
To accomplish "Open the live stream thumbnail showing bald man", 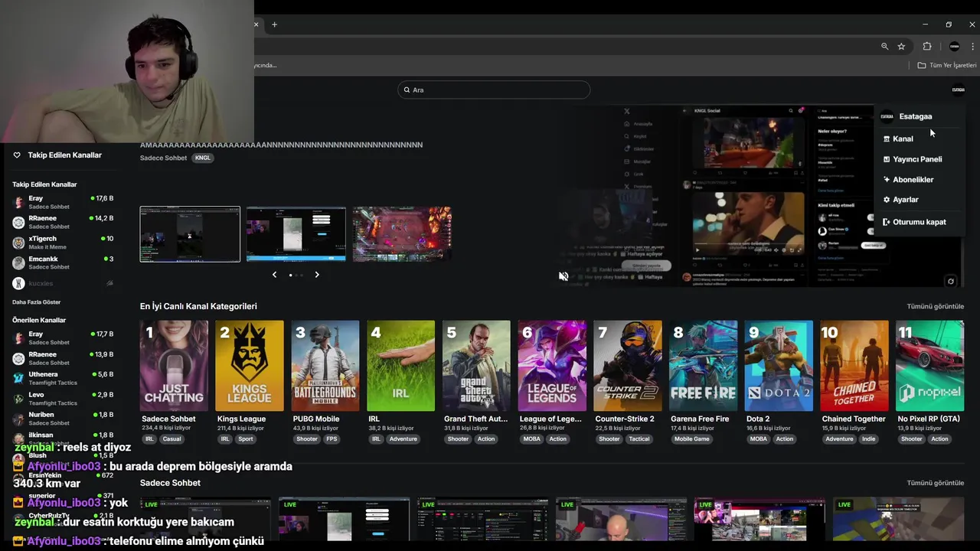I will (621, 520).
